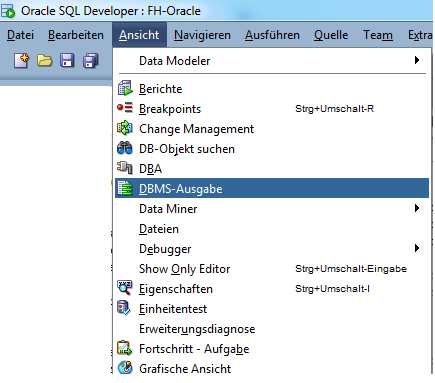Click the binoculars icon for DB-Objekt suchen
The width and height of the screenshot is (435, 383).
click(x=125, y=148)
